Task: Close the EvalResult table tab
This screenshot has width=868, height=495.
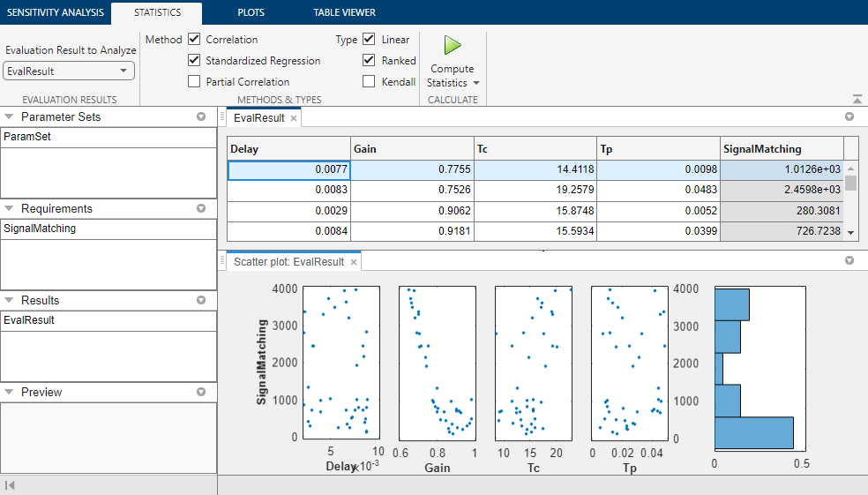Action: tap(294, 117)
